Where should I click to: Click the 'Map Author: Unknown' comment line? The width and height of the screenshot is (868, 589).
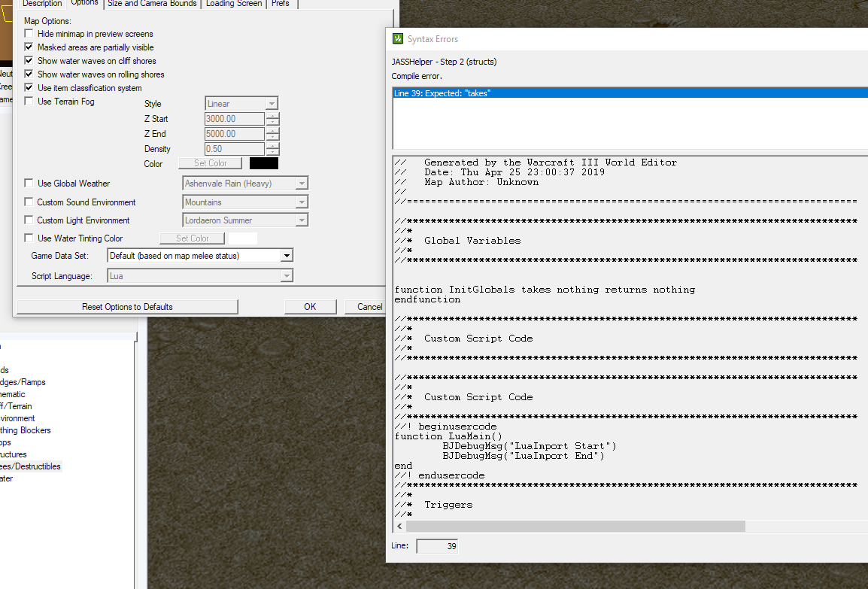click(x=466, y=182)
